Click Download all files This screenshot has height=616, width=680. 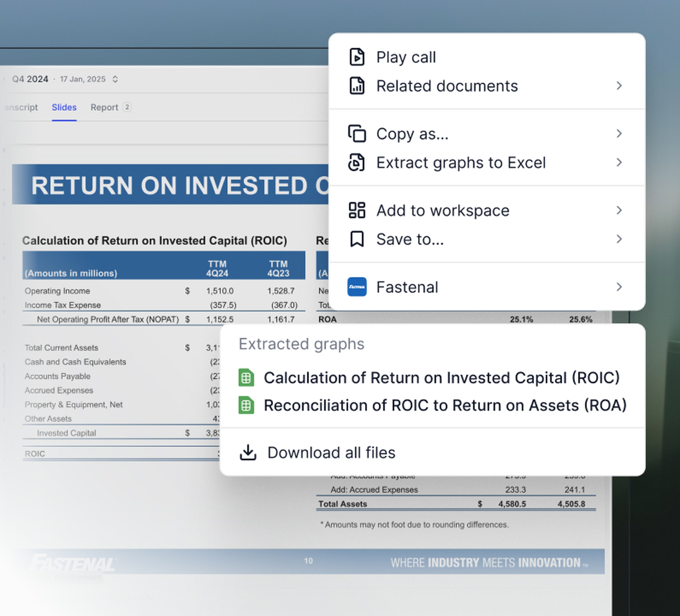331,452
